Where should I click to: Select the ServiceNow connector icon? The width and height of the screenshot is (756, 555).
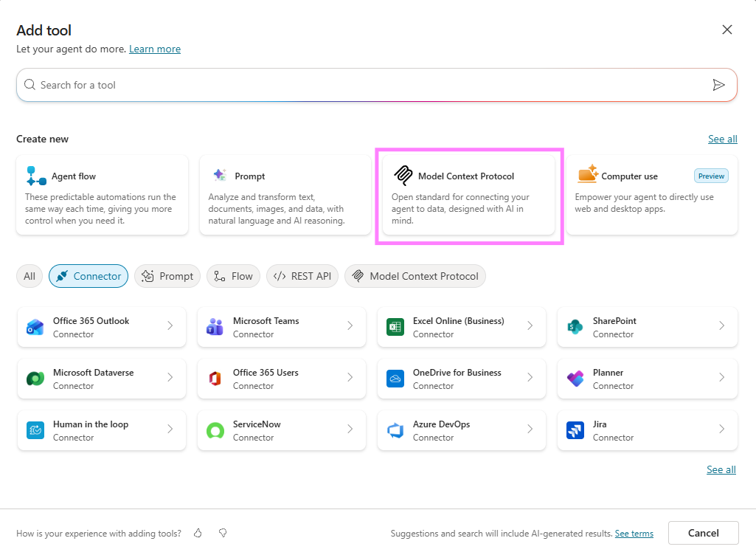point(215,430)
